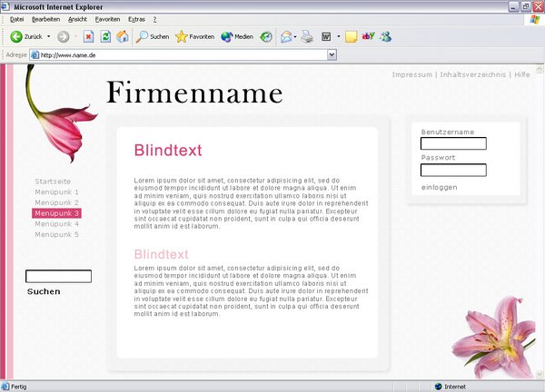Click the search input field in sidebar

coord(58,276)
